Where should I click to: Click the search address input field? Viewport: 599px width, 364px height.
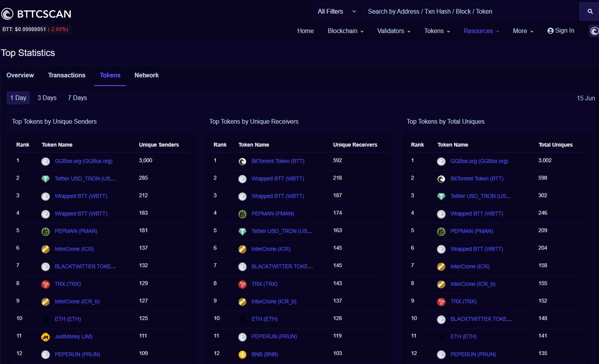pos(471,11)
